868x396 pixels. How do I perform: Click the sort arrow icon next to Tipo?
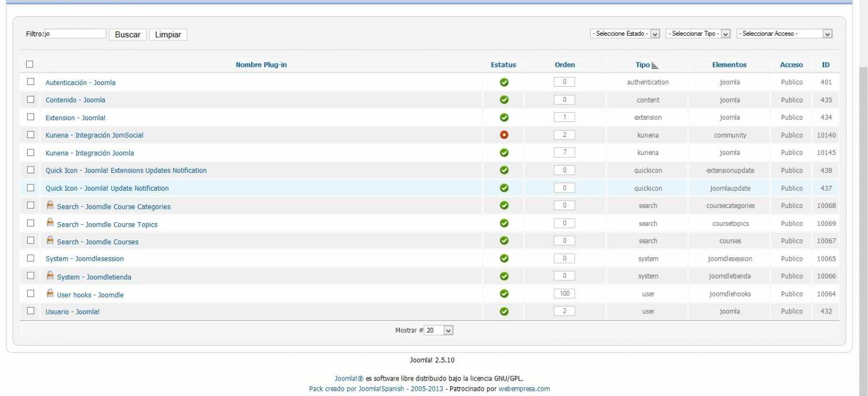[x=655, y=65]
